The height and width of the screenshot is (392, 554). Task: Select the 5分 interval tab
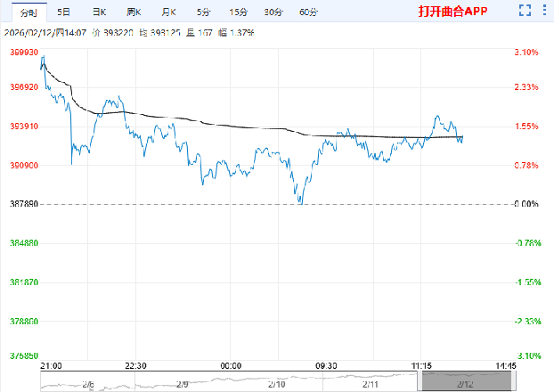203,12
